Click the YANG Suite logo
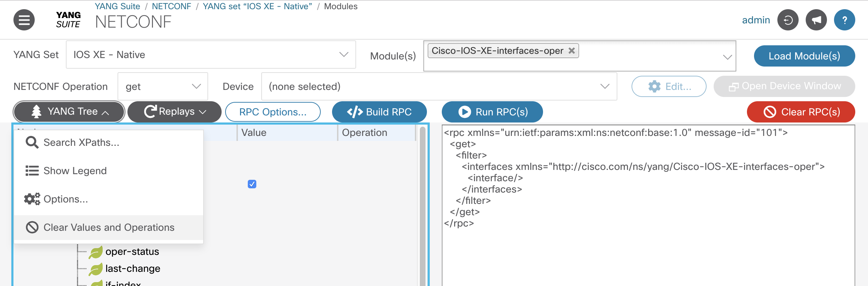The height and width of the screenshot is (286, 868). click(x=68, y=20)
